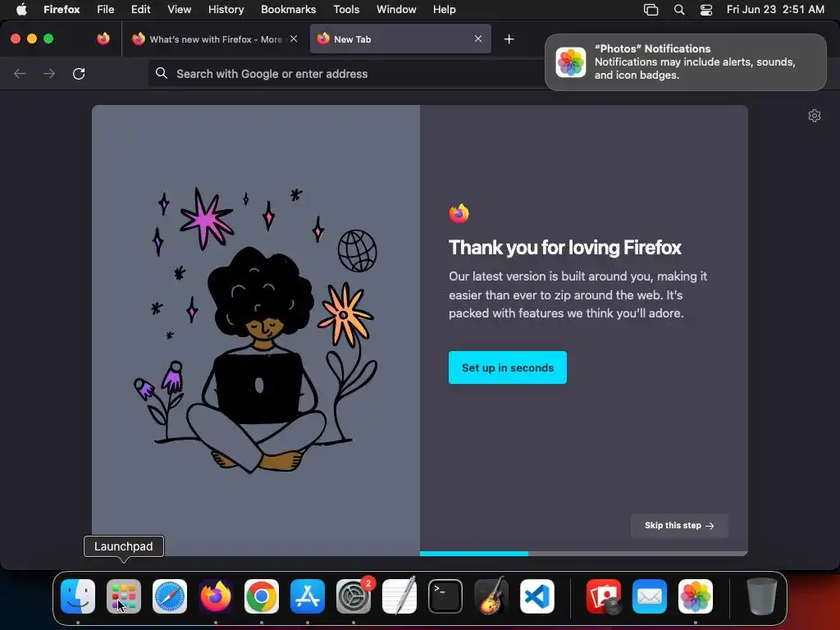The image size is (840, 630).
Task: Click Set up in seconds button
Action: (x=507, y=367)
